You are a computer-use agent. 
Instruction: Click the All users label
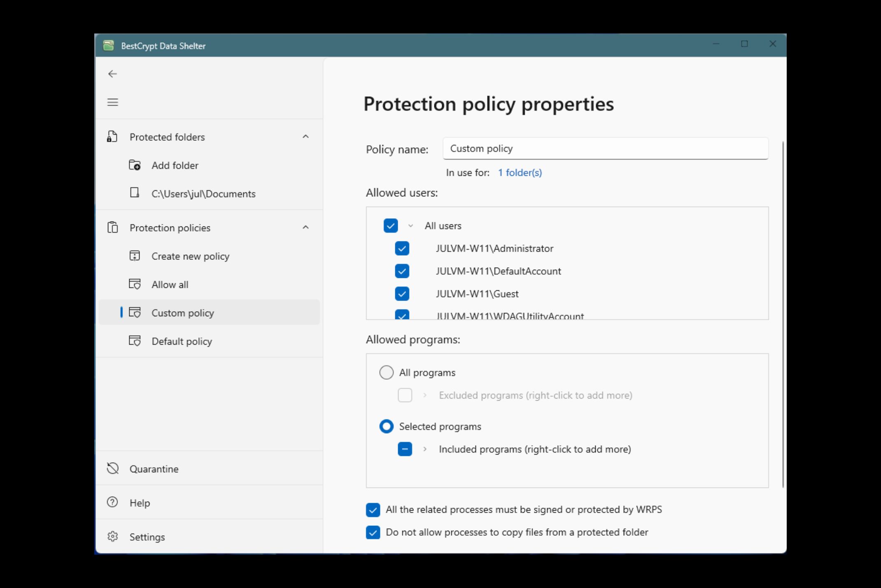click(443, 226)
